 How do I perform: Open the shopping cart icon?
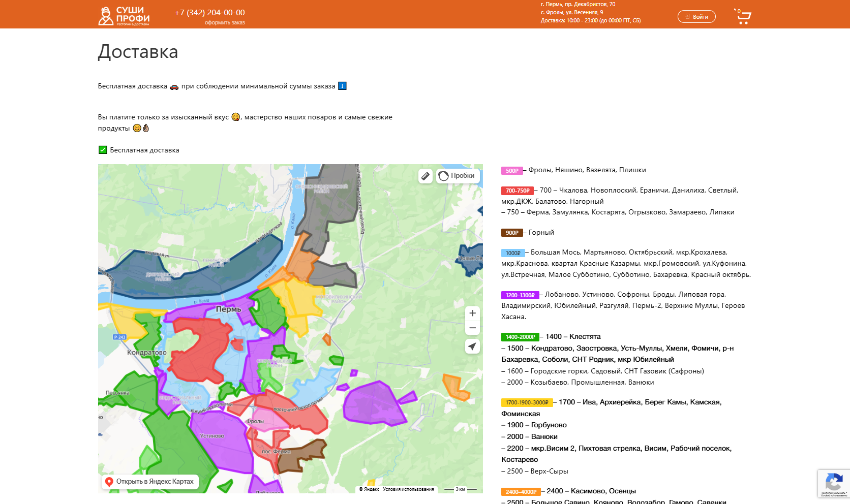(x=743, y=17)
